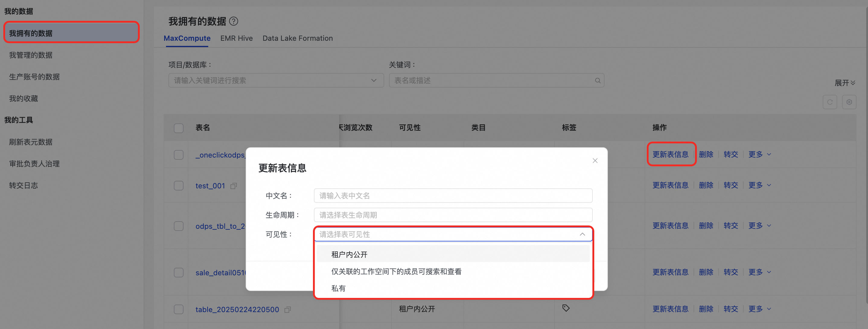Open 我管理的数据 in the sidebar
The height and width of the screenshot is (329, 868).
click(31, 55)
